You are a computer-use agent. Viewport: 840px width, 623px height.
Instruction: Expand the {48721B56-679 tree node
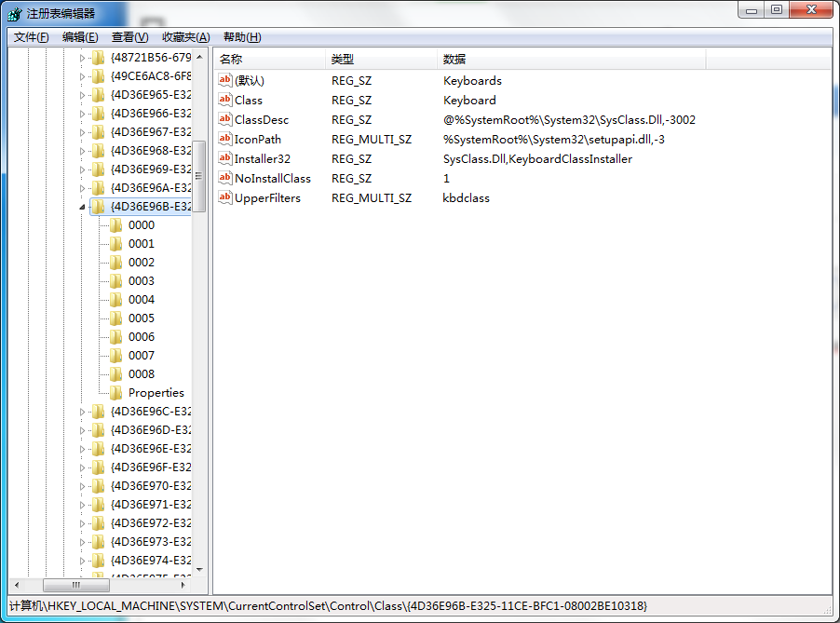point(82,58)
